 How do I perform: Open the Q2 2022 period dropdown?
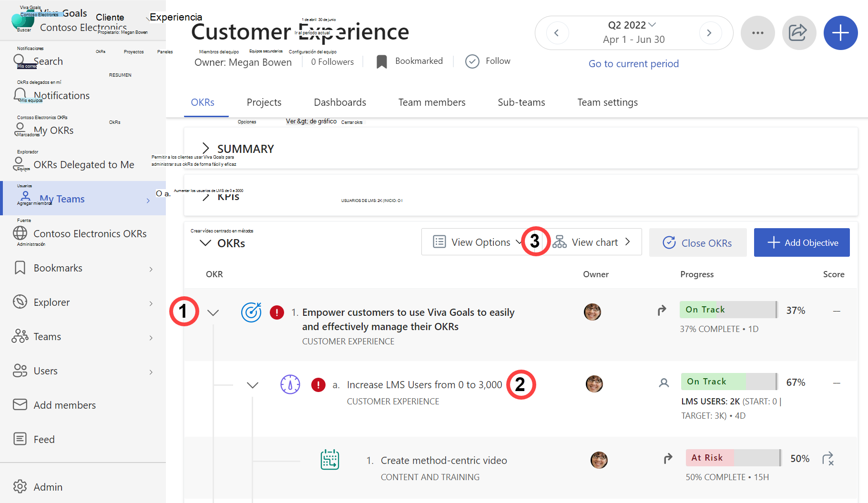point(633,25)
